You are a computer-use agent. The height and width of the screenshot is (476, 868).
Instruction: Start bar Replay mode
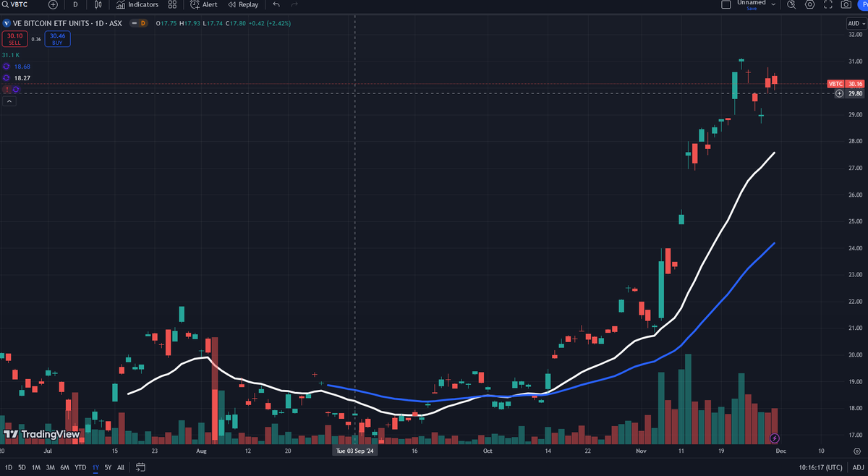tap(242, 4)
